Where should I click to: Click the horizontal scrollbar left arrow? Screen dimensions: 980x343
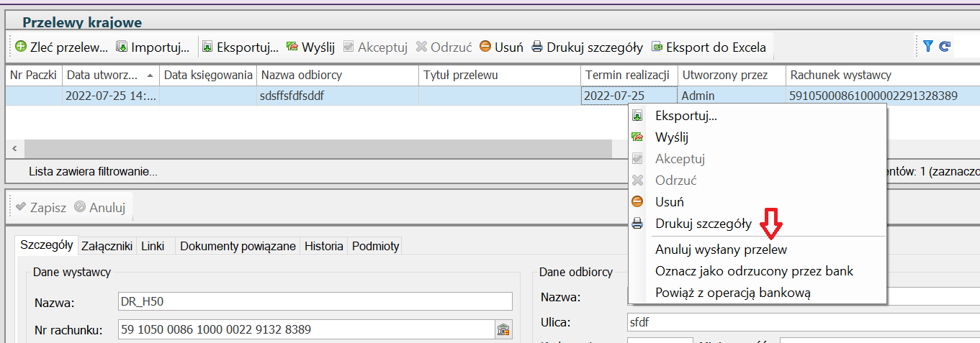coord(14,148)
